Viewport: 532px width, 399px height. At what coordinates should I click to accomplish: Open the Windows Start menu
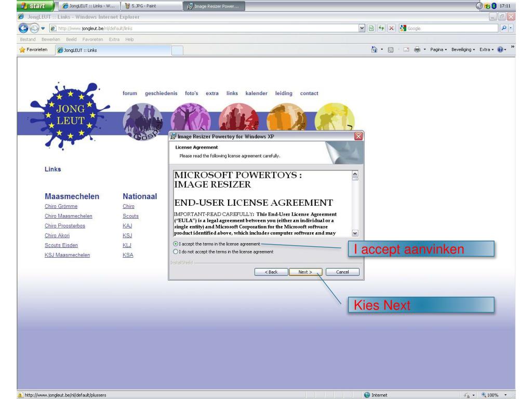(35, 6)
